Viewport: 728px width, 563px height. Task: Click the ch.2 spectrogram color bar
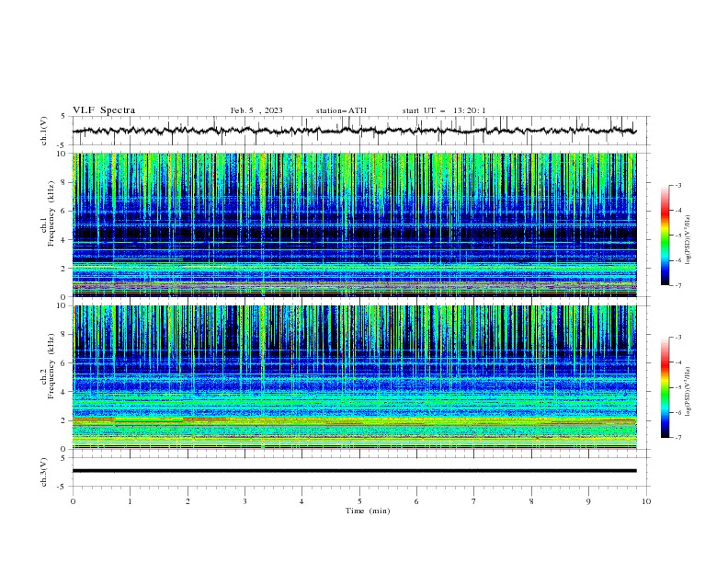tap(665, 387)
